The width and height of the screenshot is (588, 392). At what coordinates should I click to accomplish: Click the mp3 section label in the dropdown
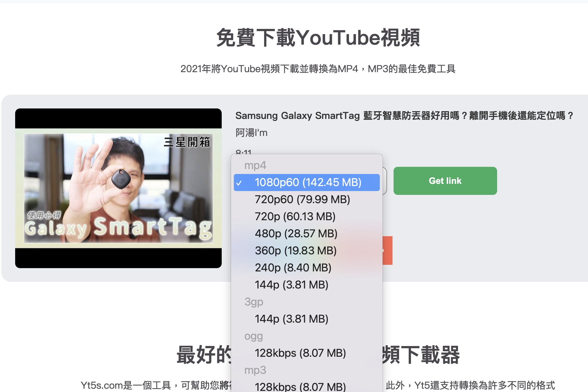pyautogui.click(x=255, y=370)
